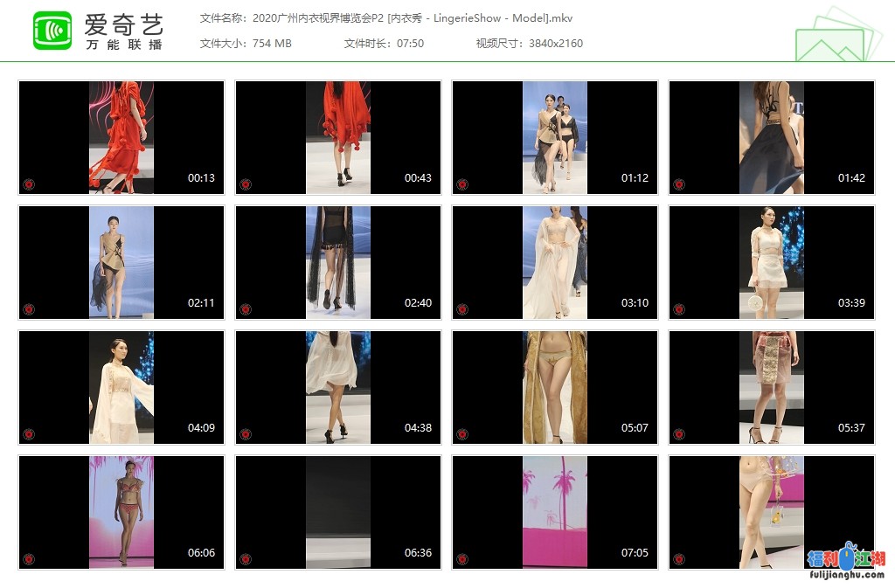Select the frame at timestamp 04:38
The height and width of the screenshot is (588, 895).
(338, 387)
